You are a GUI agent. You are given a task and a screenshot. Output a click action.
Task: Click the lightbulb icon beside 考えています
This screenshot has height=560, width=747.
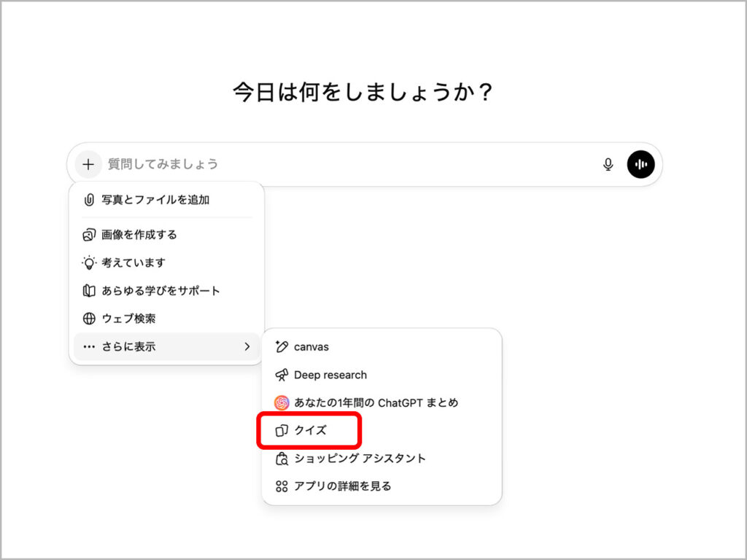click(x=89, y=262)
